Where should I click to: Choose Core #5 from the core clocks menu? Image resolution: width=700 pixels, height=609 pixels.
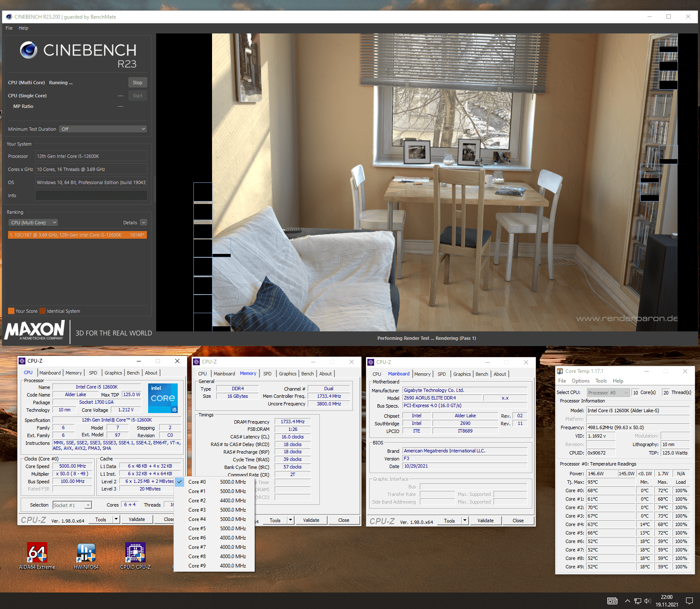[x=214, y=529]
